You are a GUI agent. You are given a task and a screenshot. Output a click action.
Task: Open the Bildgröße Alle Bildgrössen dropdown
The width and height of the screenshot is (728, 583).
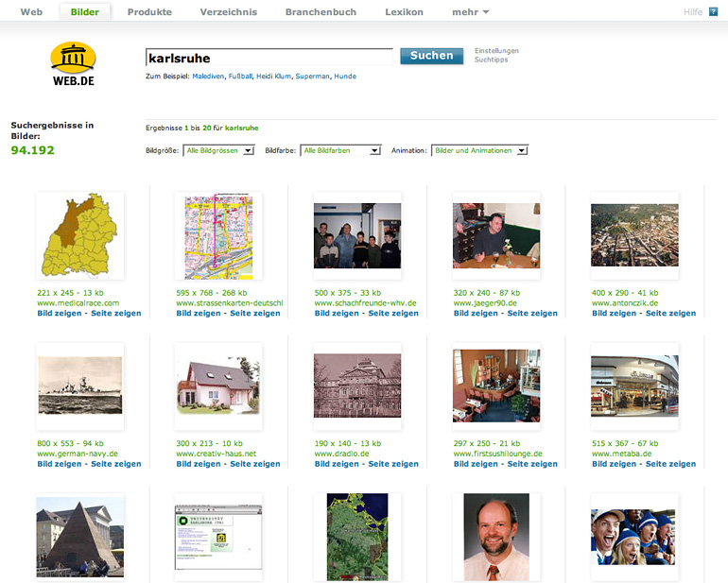tap(218, 150)
